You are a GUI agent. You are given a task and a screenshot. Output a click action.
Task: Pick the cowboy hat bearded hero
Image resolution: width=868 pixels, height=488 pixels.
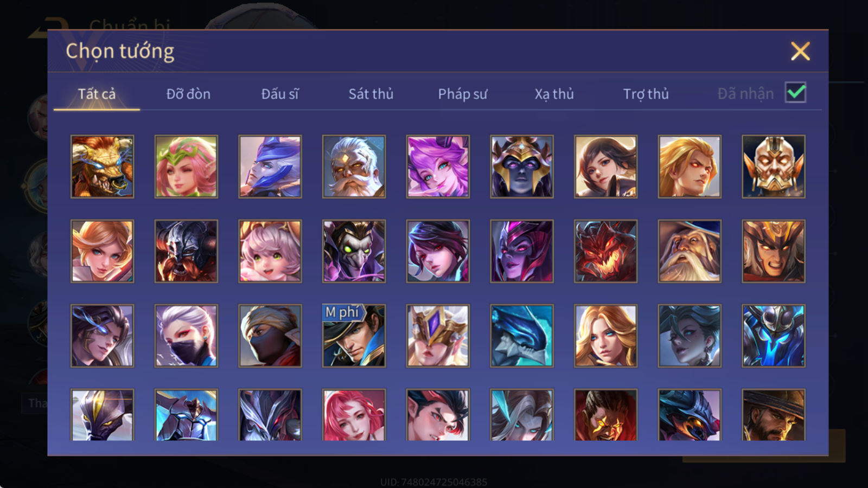click(774, 415)
